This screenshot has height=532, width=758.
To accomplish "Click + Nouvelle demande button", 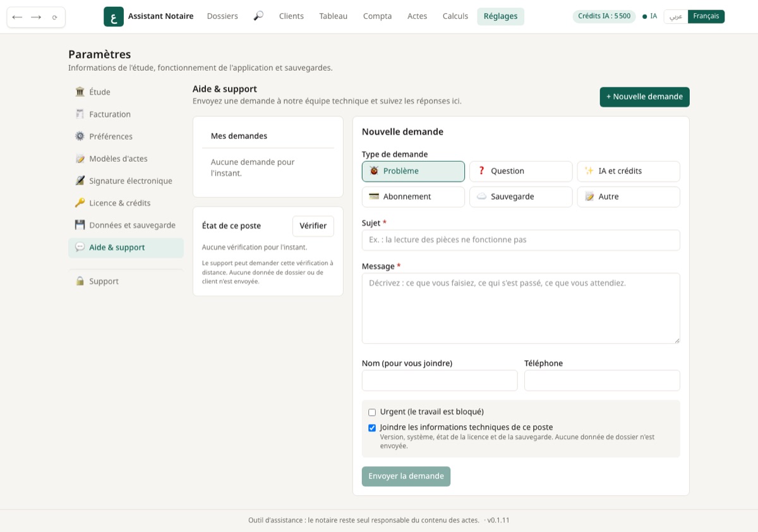I will pyautogui.click(x=644, y=97).
